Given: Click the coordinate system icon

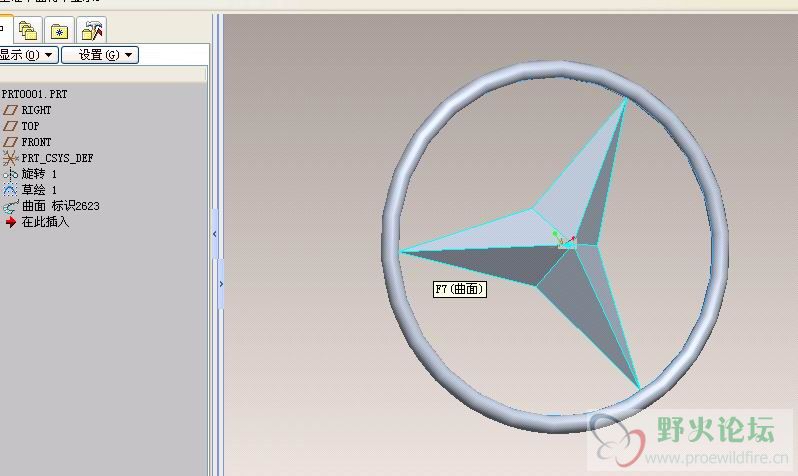Looking at the screenshot, I should click(x=10, y=158).
